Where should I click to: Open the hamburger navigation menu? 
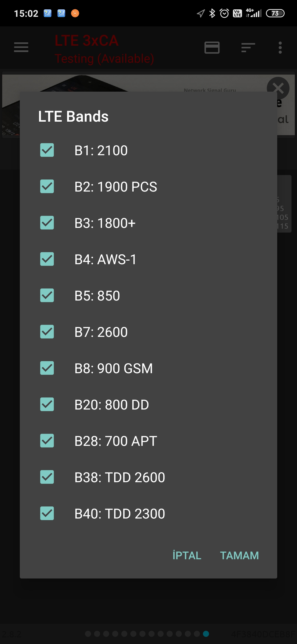point(21,47)
